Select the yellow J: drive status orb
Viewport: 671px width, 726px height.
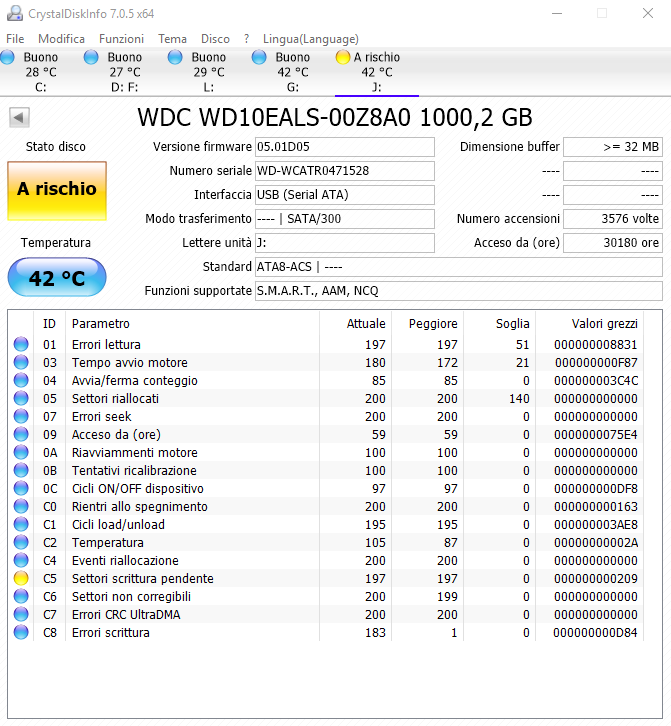click(x=343, y=57)
